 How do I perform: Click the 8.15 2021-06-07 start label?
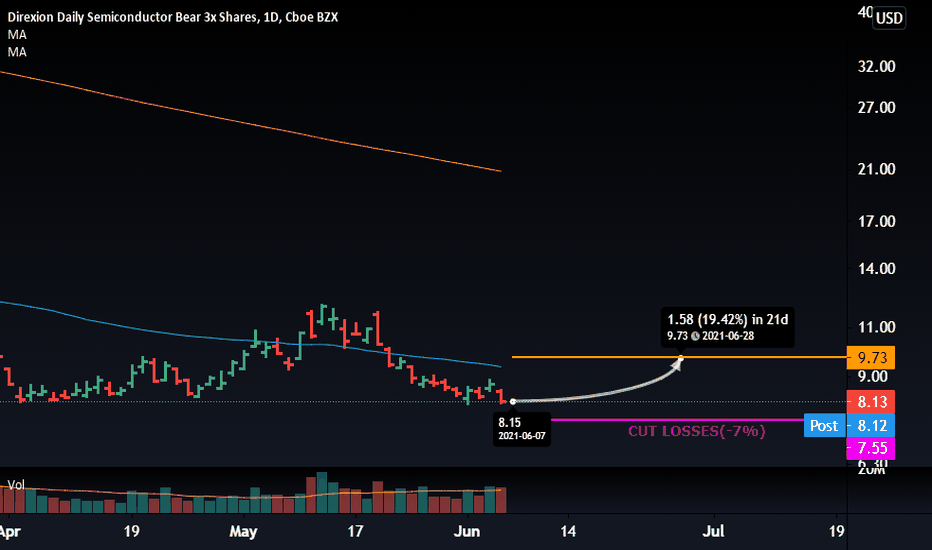tap(522, 429)
